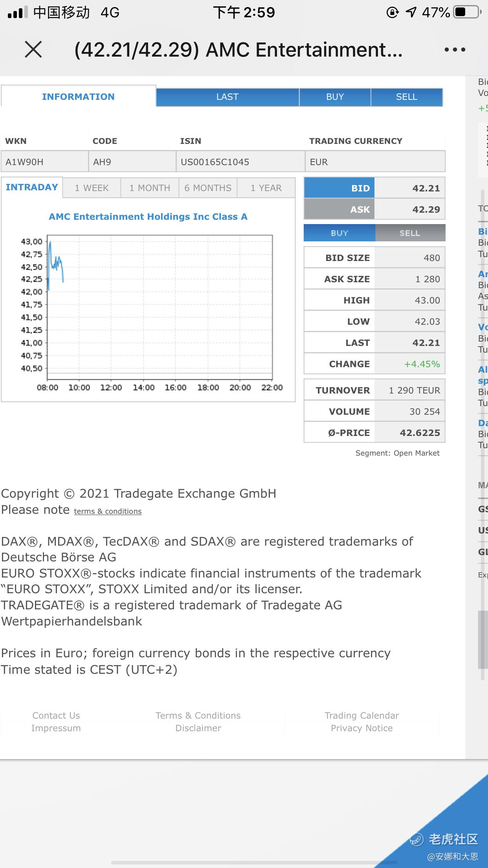The width and height of the screenshot is (488, 868).
Task: Click the grey SELL button under ASK
Action: click(x=410, y=233)
